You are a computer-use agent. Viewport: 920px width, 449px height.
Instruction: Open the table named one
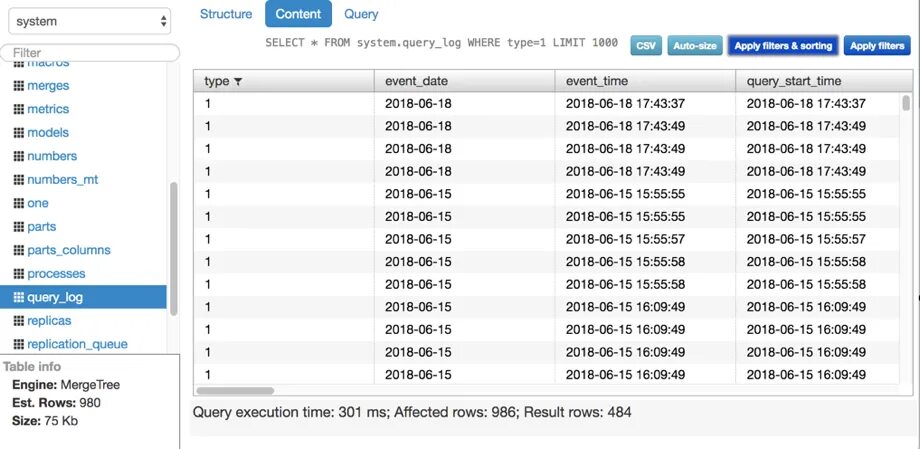pyautogui.click(x=38, y=203)
